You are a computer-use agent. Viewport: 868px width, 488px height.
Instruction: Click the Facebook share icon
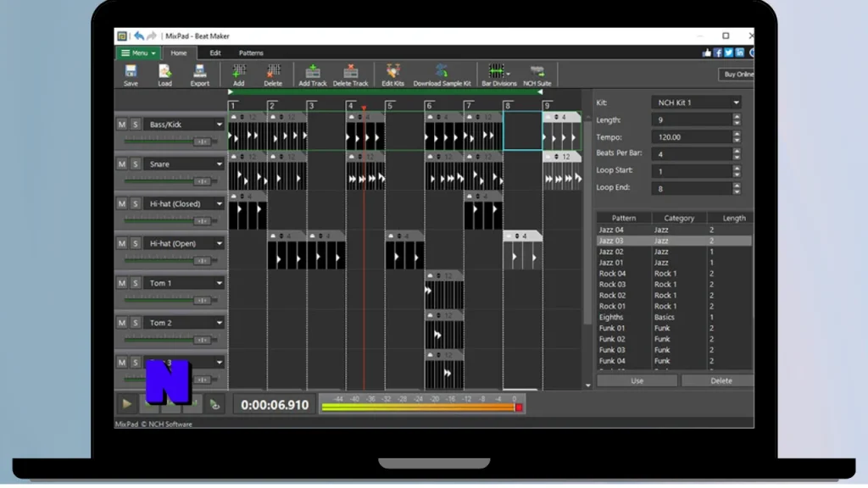click(718, 53)
